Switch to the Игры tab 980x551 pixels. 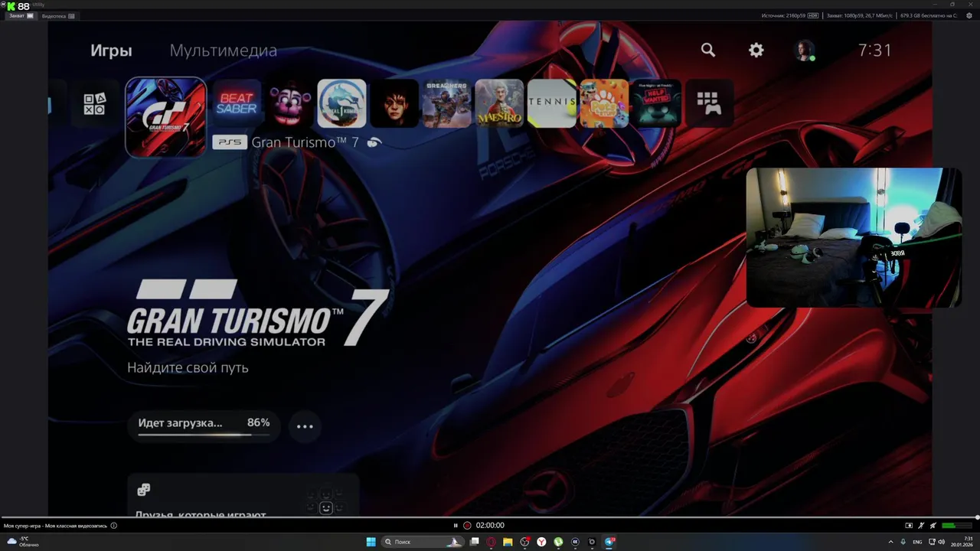click(x=111, y=51)
